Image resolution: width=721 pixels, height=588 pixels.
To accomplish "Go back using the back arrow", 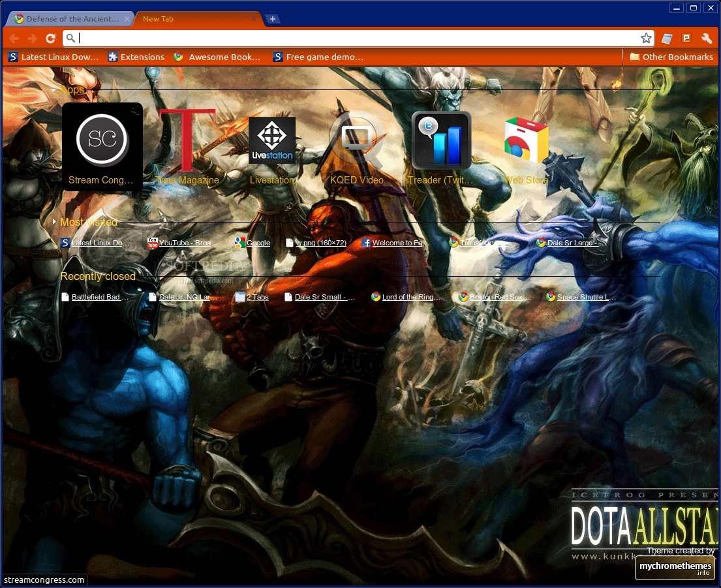I will click(x=14, y=39).
